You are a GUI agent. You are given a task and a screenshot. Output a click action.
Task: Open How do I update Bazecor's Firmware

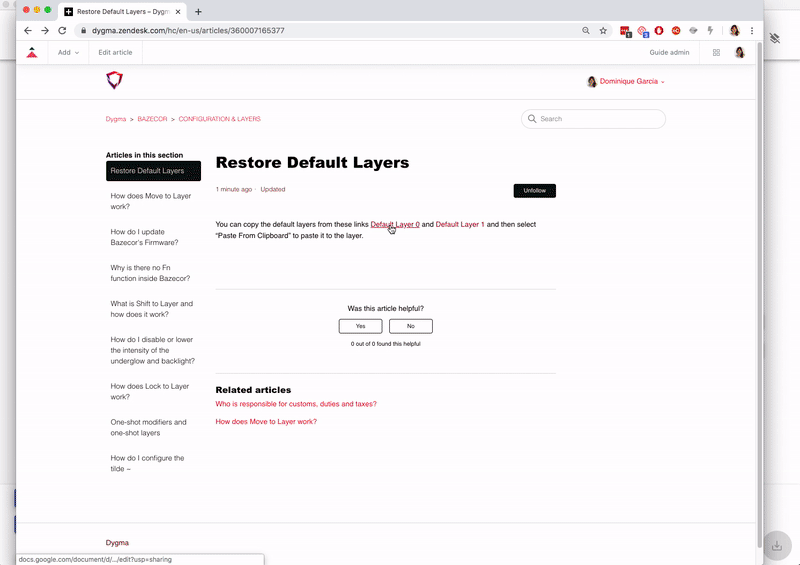(144, 237)
